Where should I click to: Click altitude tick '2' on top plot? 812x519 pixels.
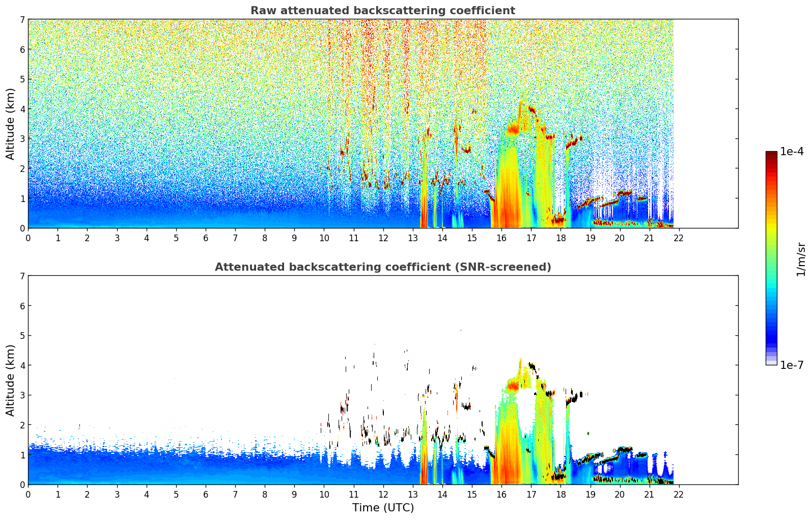(x=22, y=168)
